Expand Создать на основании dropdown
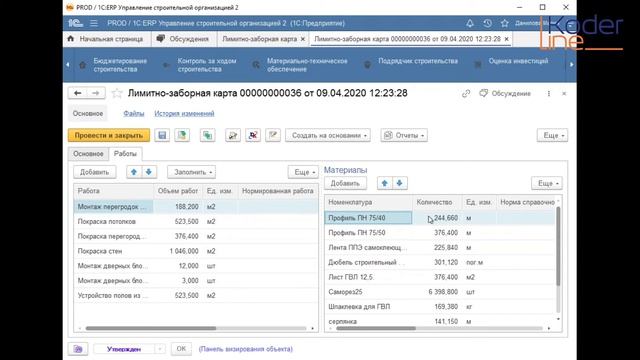 328,135
